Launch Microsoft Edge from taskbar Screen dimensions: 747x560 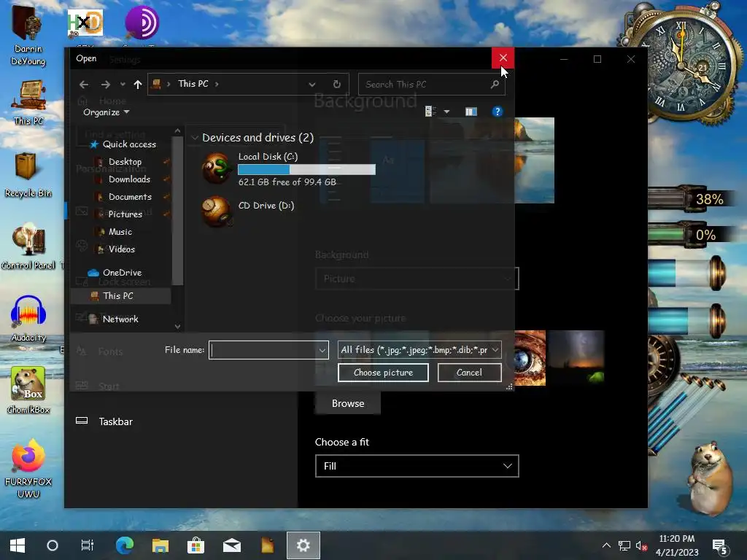[x=125, y=545]
